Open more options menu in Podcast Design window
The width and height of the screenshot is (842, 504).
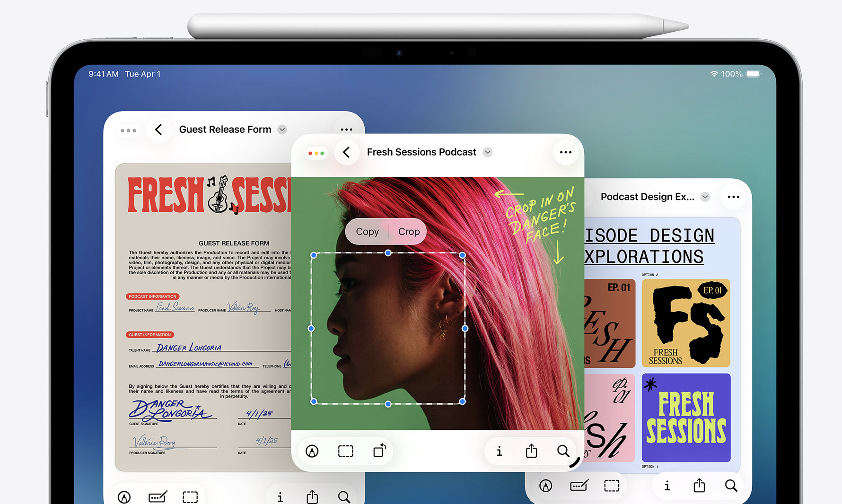733,197
